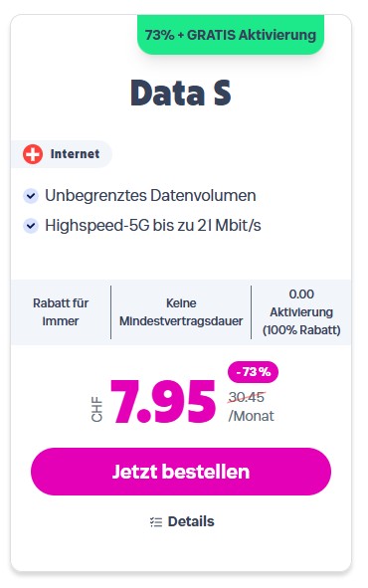The height and width of the screenshot is (588, 368).
Task: Order now with Jetzt bestellen button
Action: click(x=181, y=472)
